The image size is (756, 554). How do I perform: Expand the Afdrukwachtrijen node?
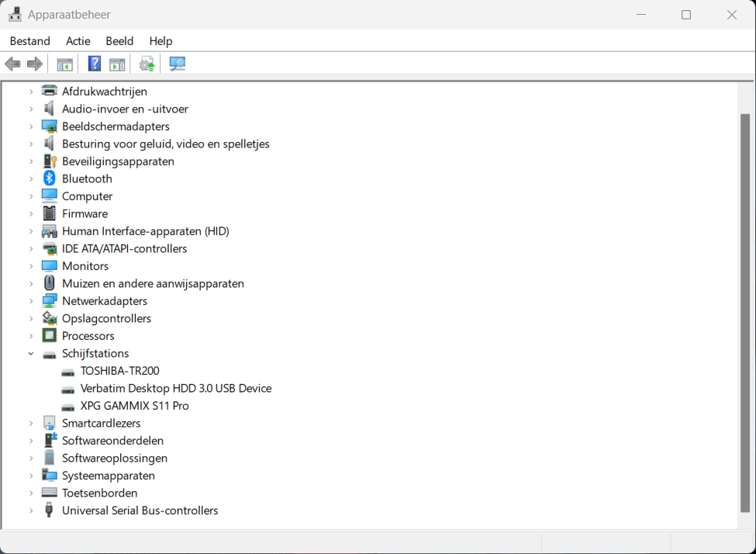click(x=31, y=92)
